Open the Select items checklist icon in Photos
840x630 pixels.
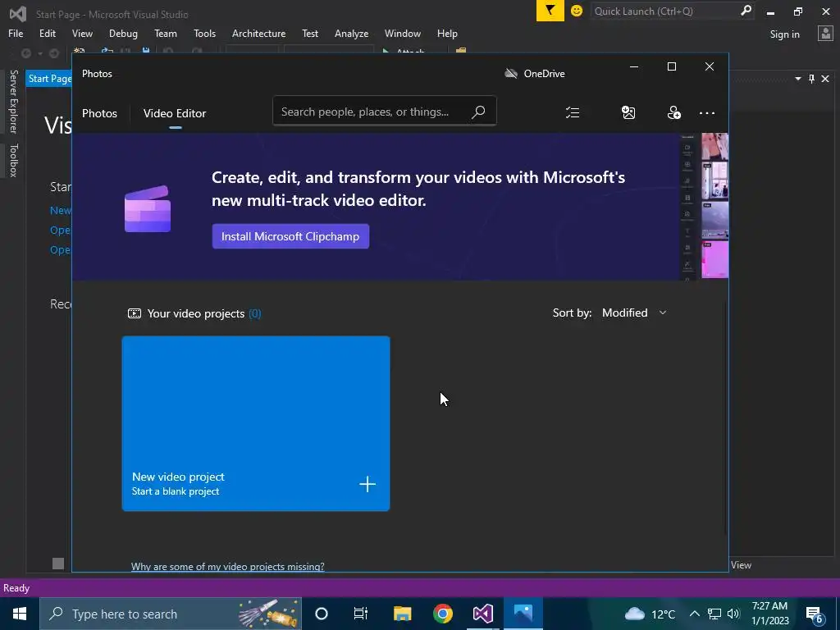[x=573, y=113]
